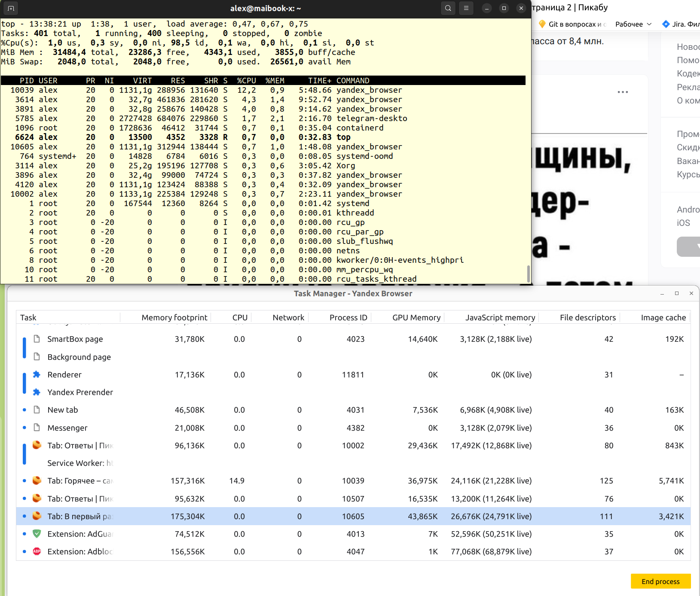This screenshot has width=700, height=596.
Task: Click JavaScript memory 77,068K (68,879K live)
Action: tap(491, 551)
